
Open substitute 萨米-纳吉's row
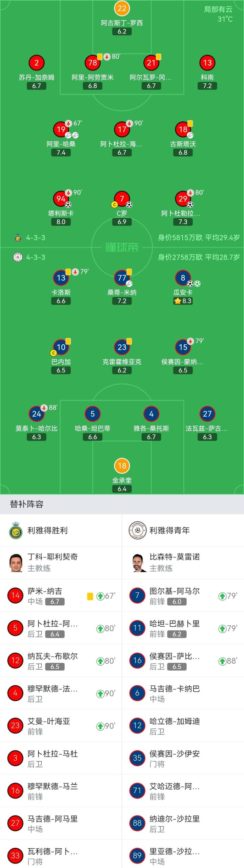tap(61, 596)
